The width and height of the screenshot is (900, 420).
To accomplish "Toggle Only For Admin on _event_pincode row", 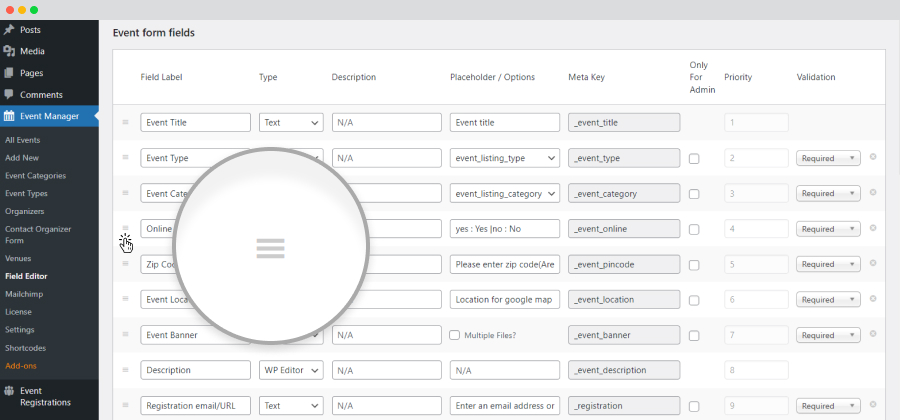I will click(x=694, y=265).
